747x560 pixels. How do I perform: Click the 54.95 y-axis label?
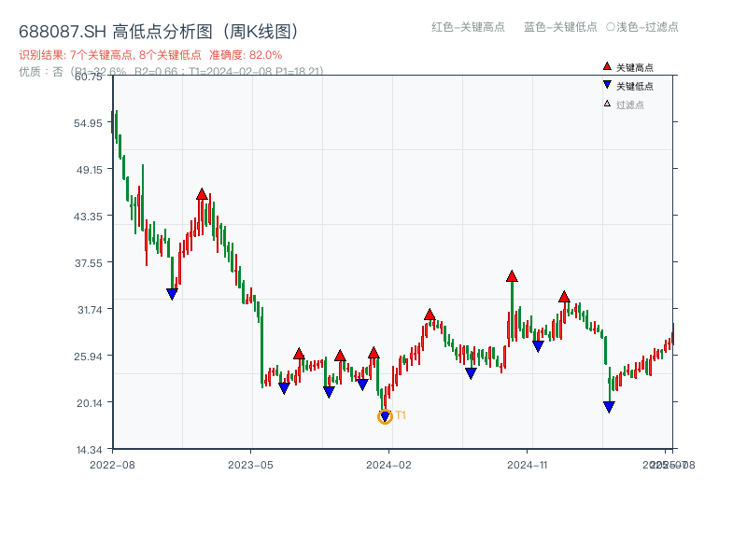click(x=88, y=123)
